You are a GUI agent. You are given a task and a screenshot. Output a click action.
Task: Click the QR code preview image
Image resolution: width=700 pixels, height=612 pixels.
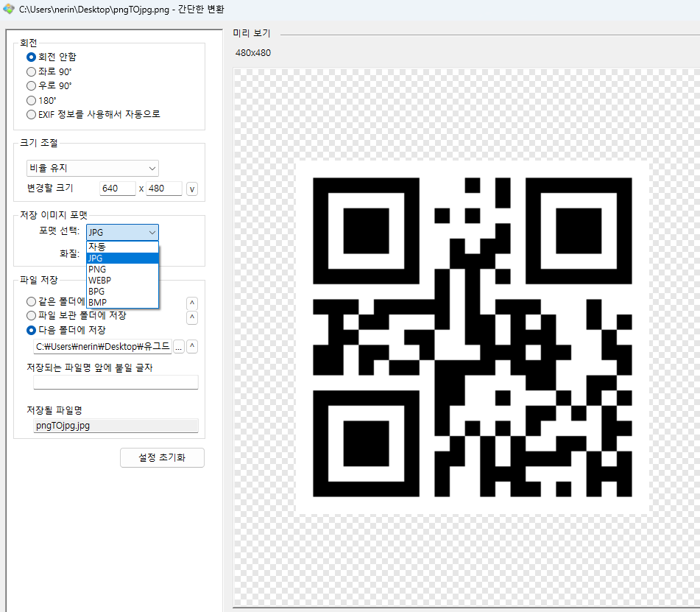(473, 337)
